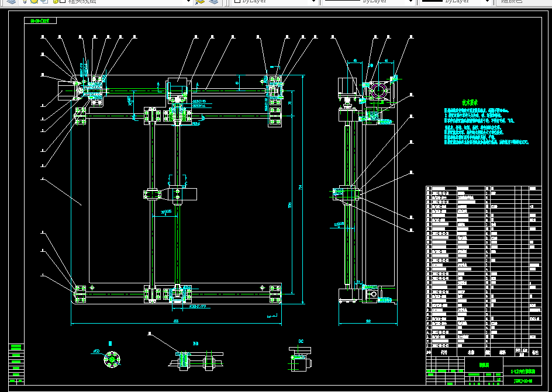Click the 代号 column header in parts list
Screen dimensions: 552x392
click(x=444, y=352)
